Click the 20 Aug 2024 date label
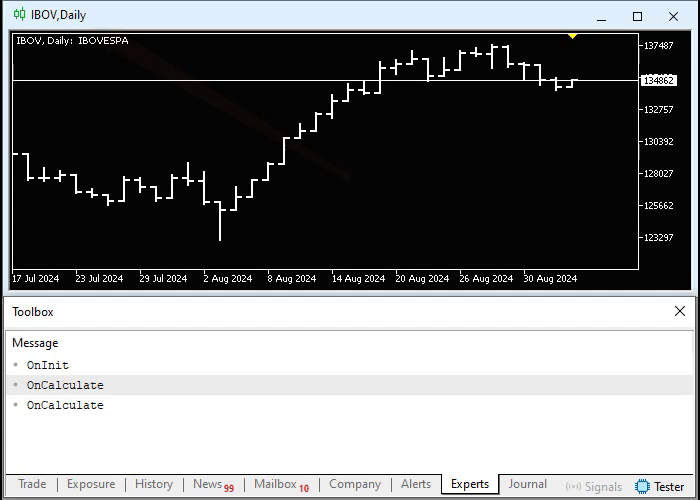The image size is (700, 500). 422,279
